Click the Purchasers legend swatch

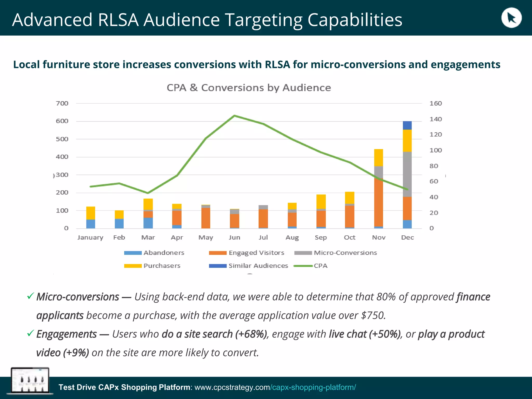(x=133, y=266)
